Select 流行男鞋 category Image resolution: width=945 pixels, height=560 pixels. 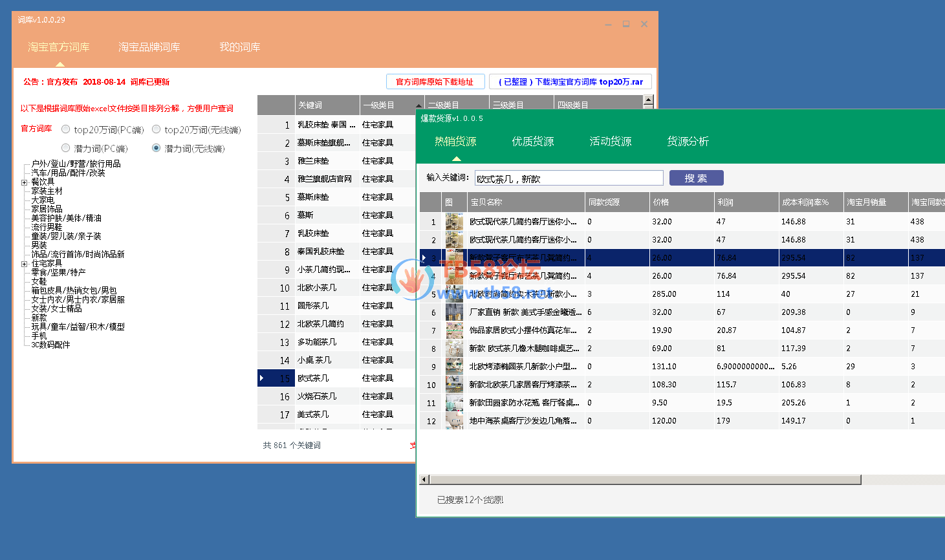(47, 228)
